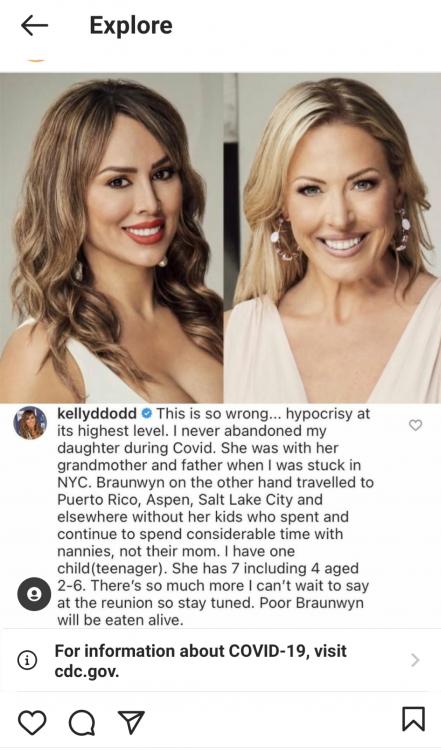Save the post with the bookmark icon
441x750 pixels.
click(413, 719)
